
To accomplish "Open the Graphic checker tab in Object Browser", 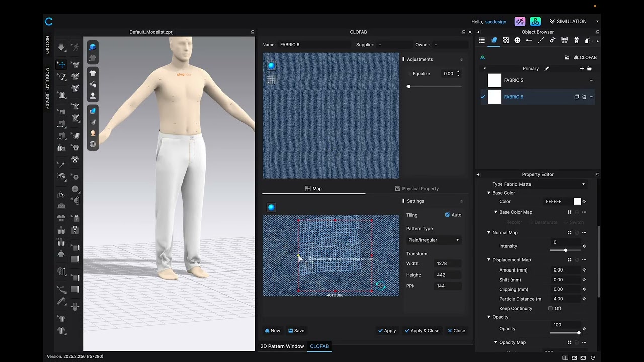I will click(506, 40).
